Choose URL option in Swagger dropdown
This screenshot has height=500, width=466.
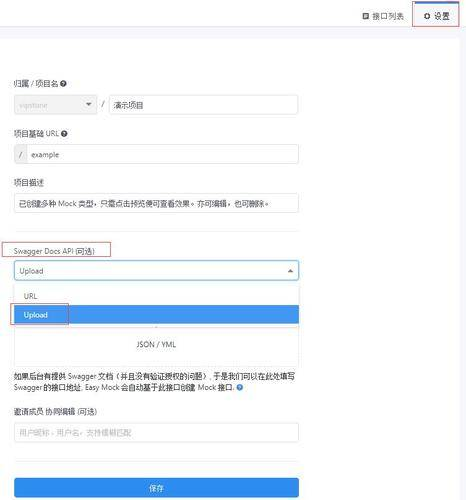tap(156, 296)
